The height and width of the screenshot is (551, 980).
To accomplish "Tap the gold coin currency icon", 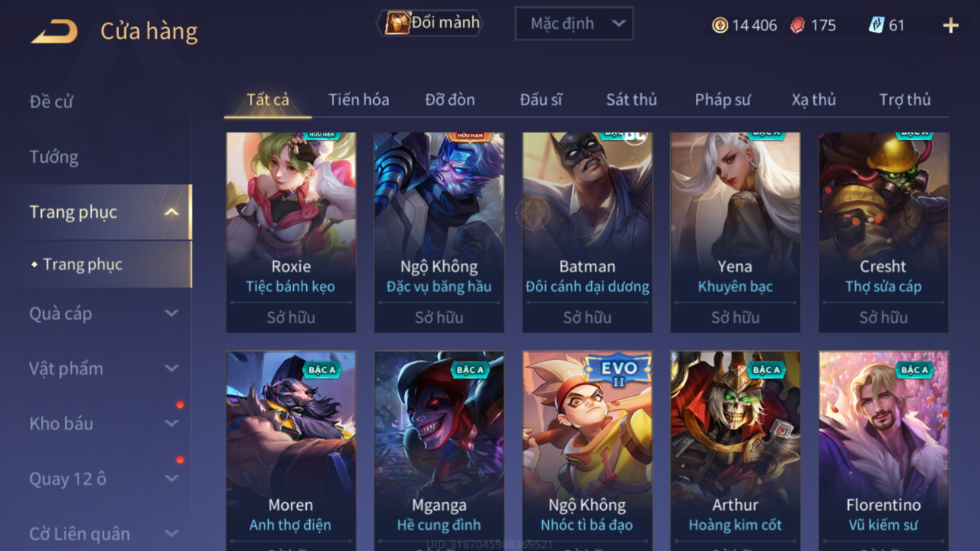I will 720,25.
